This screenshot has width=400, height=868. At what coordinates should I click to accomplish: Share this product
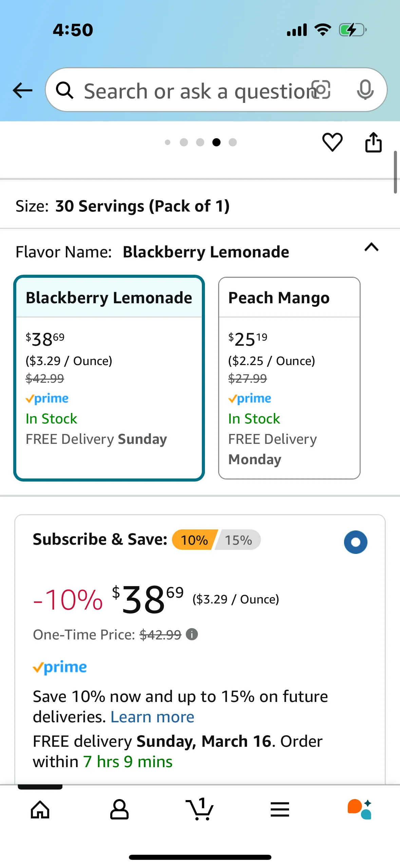pos(373,142)
